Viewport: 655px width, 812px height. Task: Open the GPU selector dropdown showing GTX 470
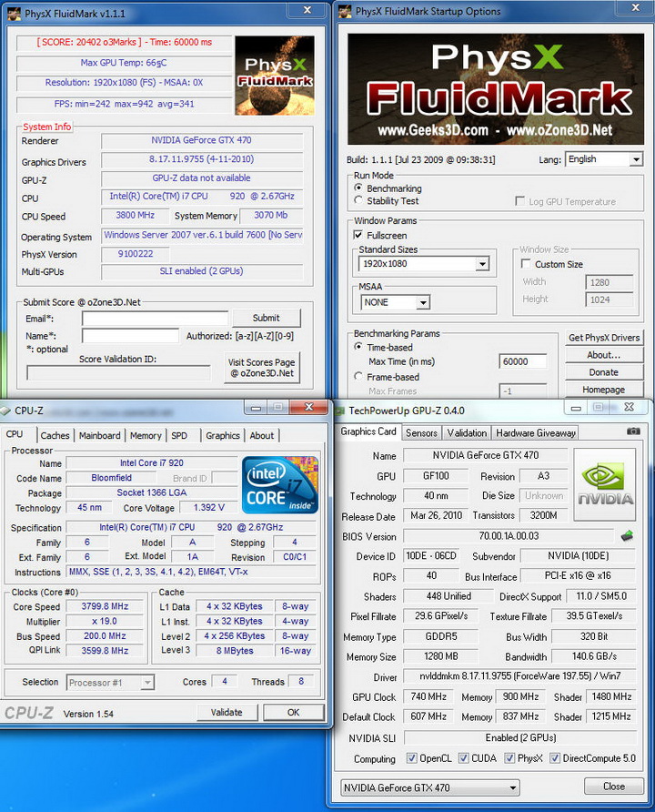pos(512,788)
